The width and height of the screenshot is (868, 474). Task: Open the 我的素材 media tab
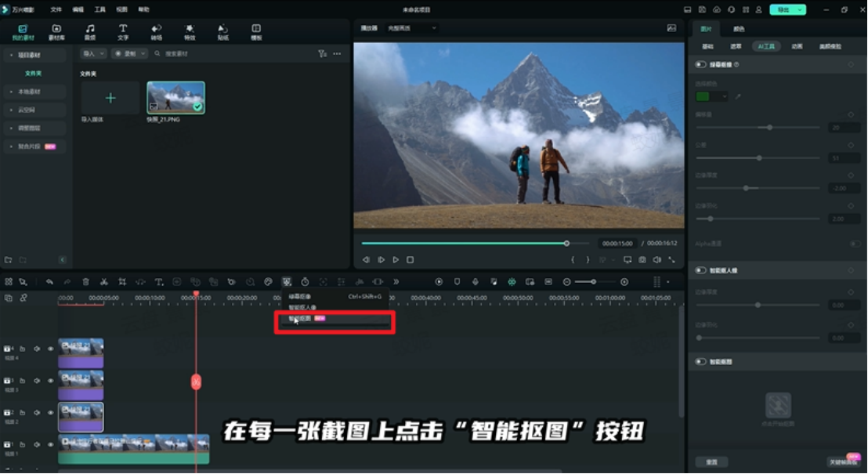[x=23, y=32]
